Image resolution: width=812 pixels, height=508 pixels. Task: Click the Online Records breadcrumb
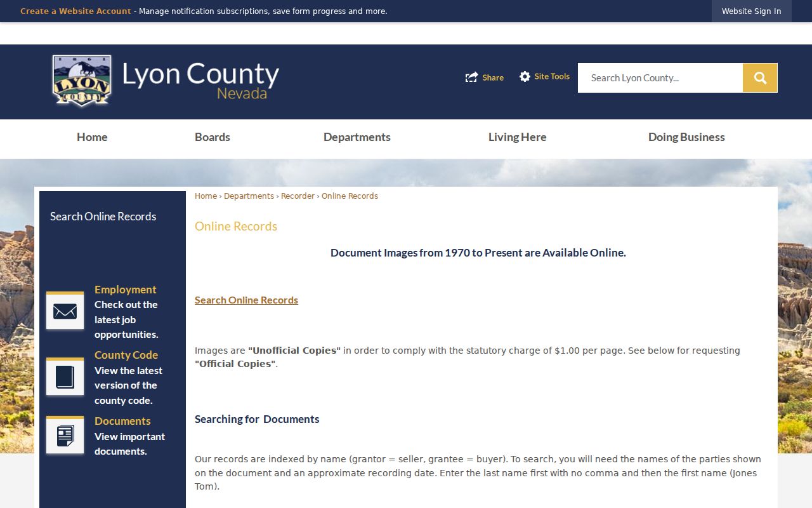point(350,196)
